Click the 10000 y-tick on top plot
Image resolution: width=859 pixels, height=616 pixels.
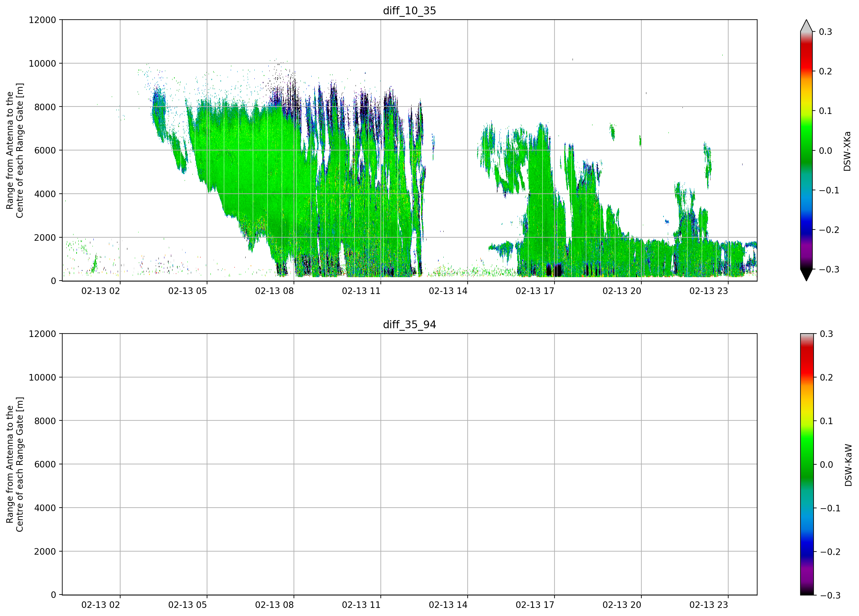(42, 63)
